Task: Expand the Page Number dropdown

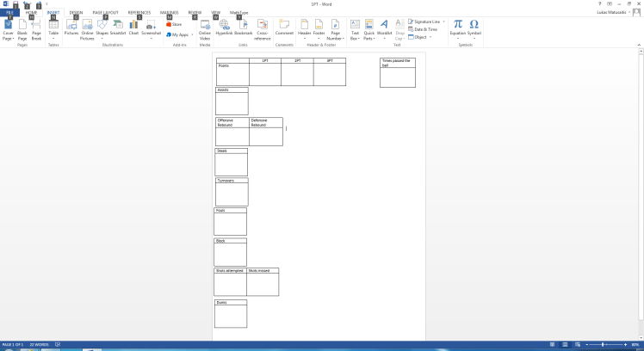Action: (335, 39)
